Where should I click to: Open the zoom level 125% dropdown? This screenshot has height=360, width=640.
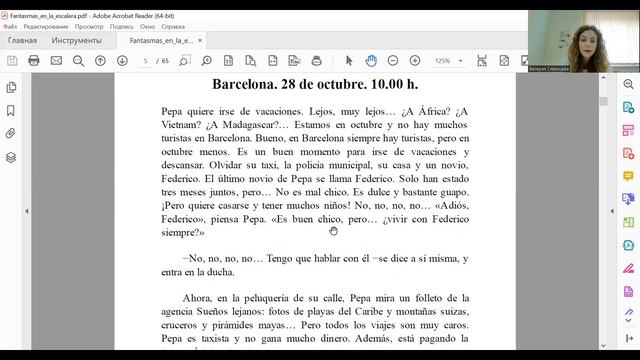tap(460, 61)
